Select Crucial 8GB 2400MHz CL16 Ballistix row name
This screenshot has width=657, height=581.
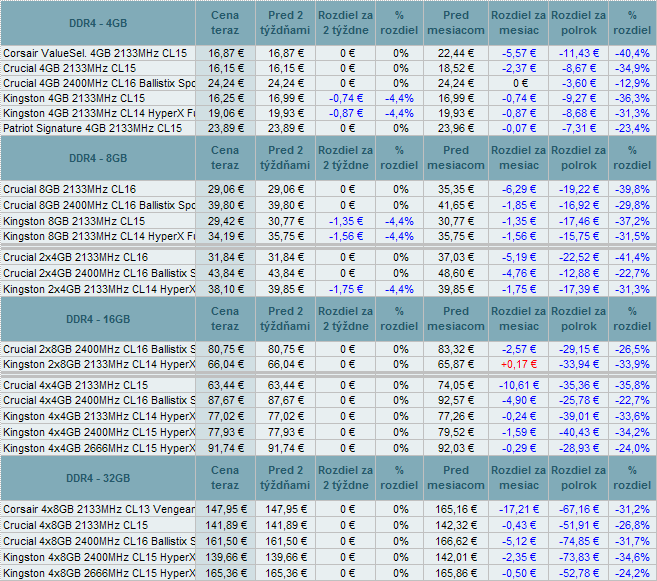pos(99,205)
